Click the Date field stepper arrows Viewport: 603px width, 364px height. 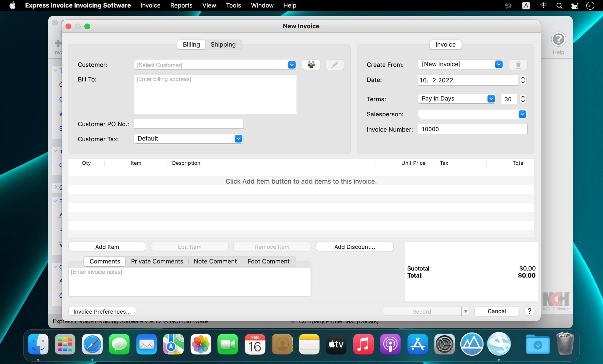(x=523, y=80)
